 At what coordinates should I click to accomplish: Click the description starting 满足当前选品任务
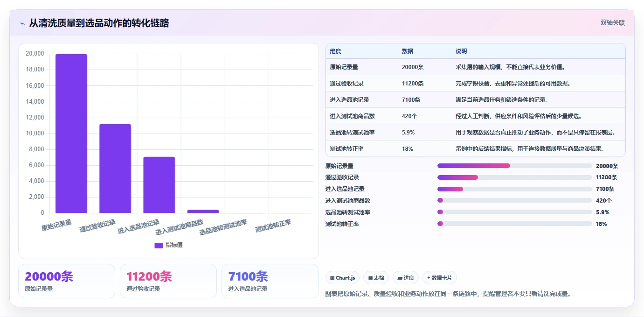[x=502, y=100]
